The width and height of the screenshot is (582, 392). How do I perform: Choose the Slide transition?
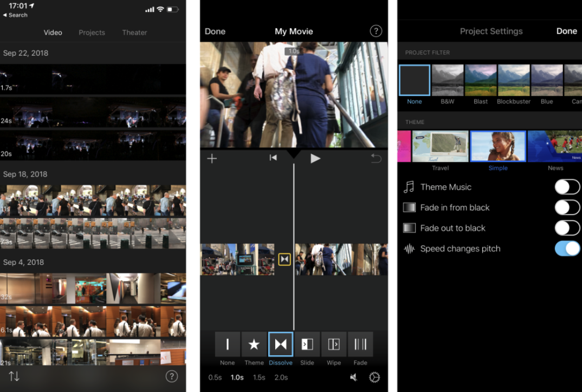(x=307, y=344)
